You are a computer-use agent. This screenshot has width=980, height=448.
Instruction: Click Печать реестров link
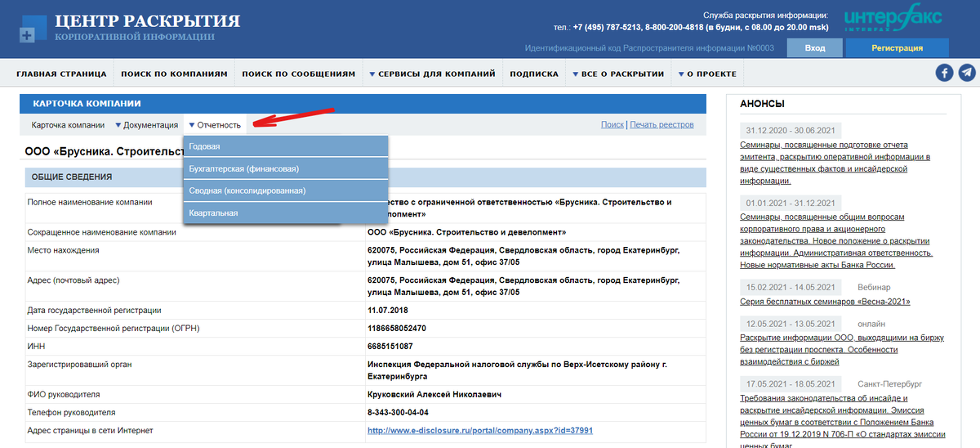(661, 125)
